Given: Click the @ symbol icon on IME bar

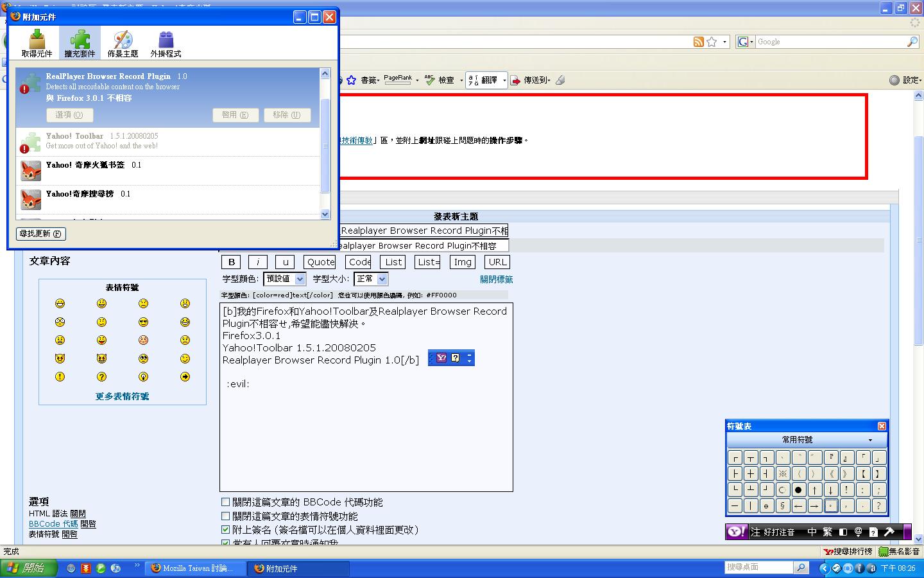Looking at the screenshot, I should click(x=858, y=532).
